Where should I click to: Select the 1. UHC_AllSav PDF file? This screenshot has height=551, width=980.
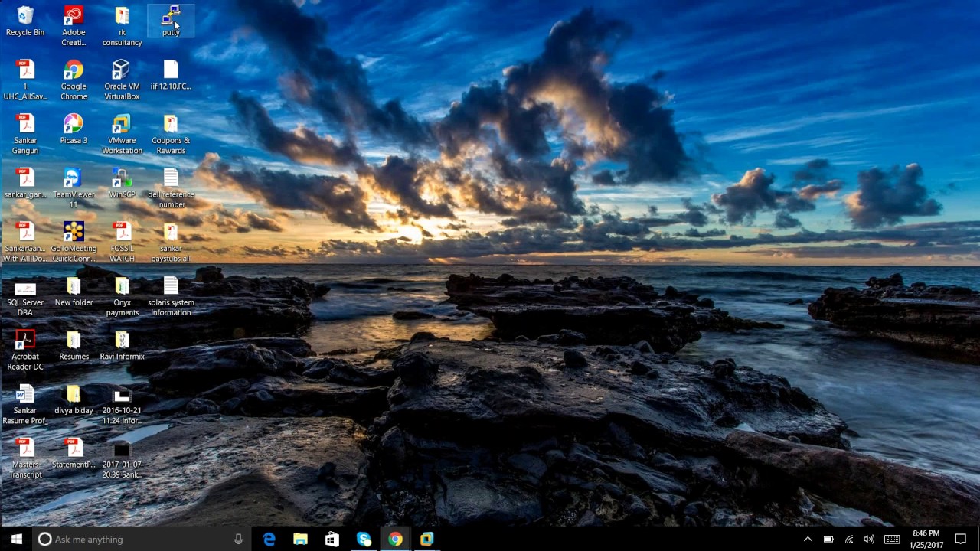point(25,80)
